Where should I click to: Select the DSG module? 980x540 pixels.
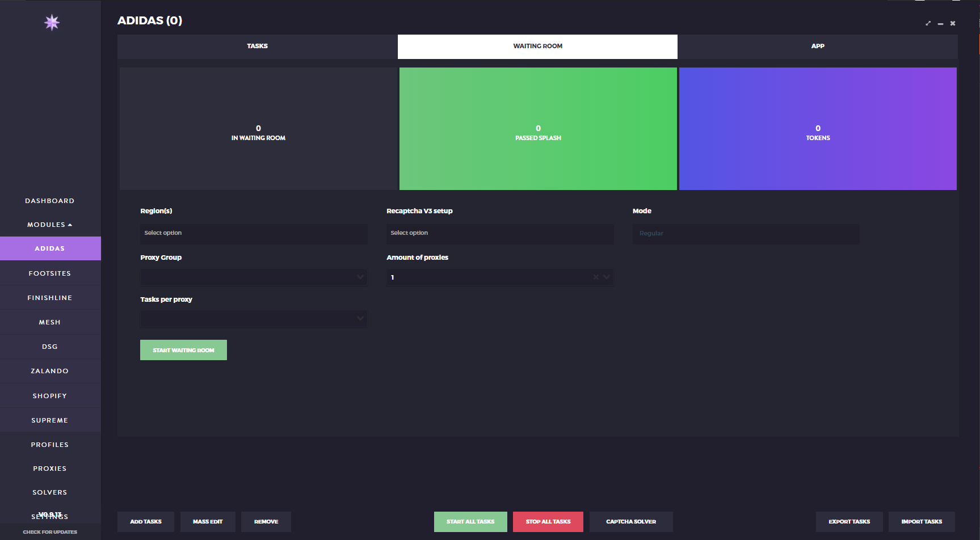pyautogui.click(x=50, y=347)
